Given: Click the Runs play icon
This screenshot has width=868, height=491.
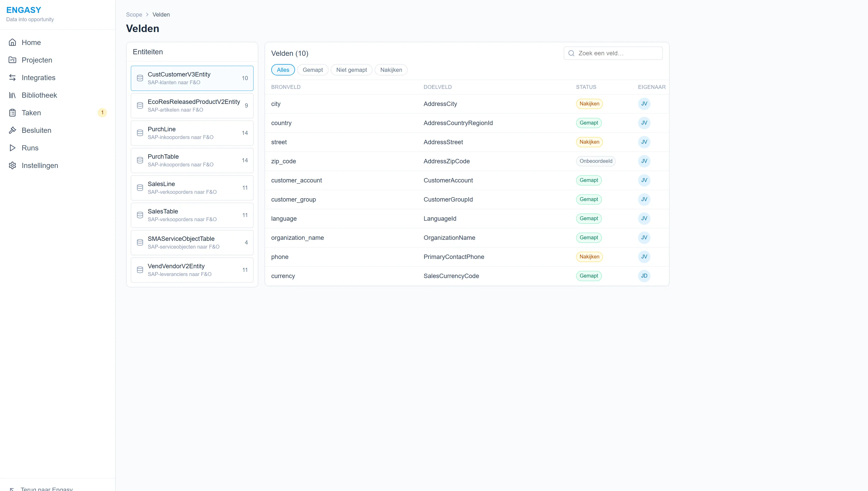Looking at the screenshot, I should (12, 148).
